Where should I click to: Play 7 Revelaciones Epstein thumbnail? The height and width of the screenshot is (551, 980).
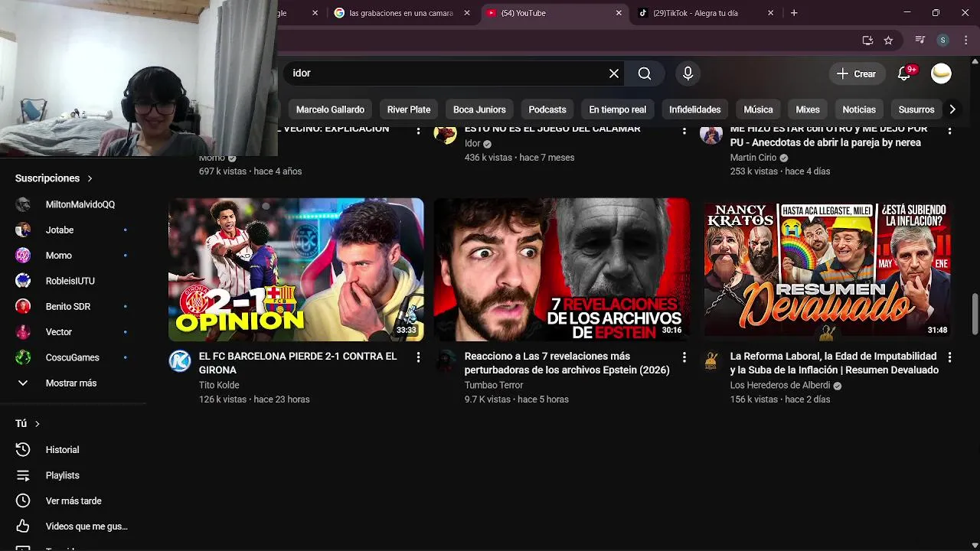[562, 269]
